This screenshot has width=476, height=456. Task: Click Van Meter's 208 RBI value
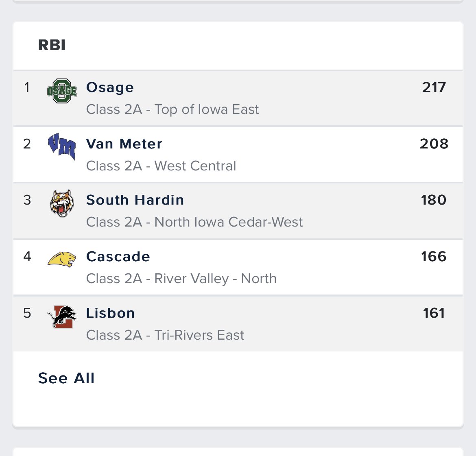(434, 144)
